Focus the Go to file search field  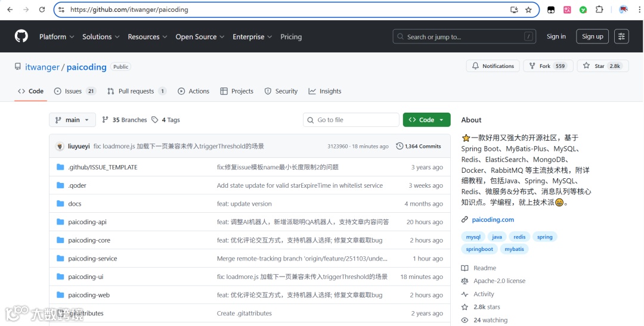point(351,120)
